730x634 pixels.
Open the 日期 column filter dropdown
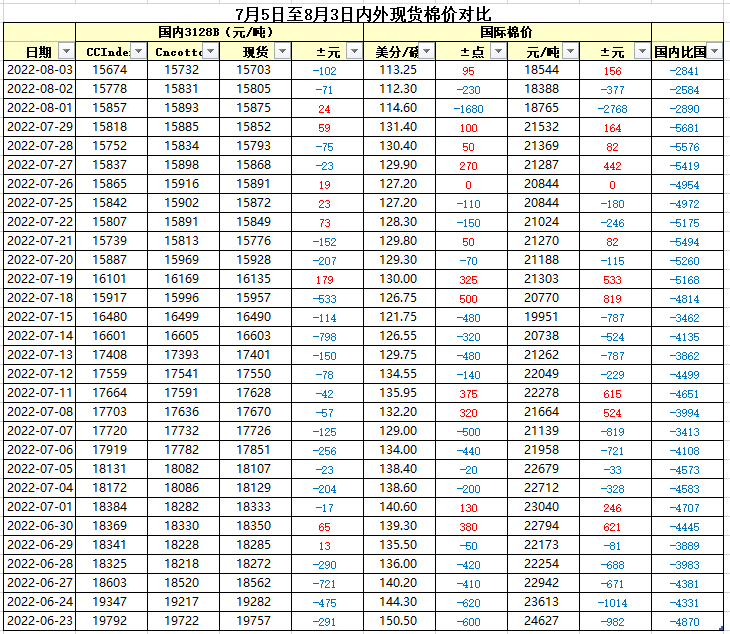click(67, 51)
